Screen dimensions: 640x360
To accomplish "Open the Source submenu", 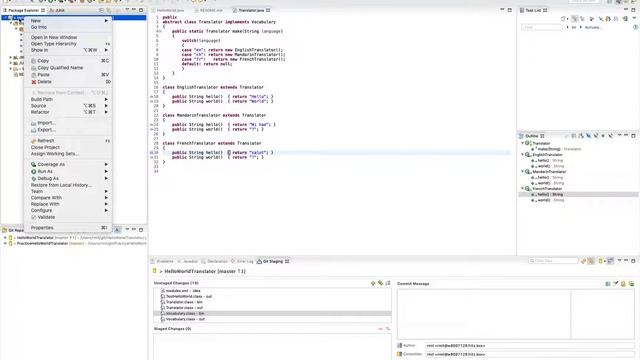I will 68,106.
